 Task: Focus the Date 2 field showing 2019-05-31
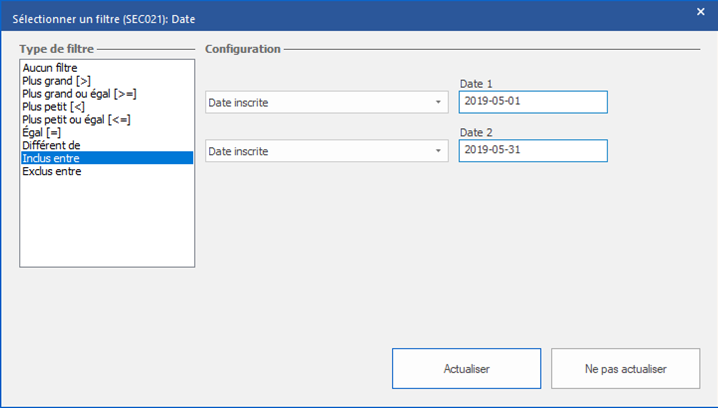(x=532, y=150)
